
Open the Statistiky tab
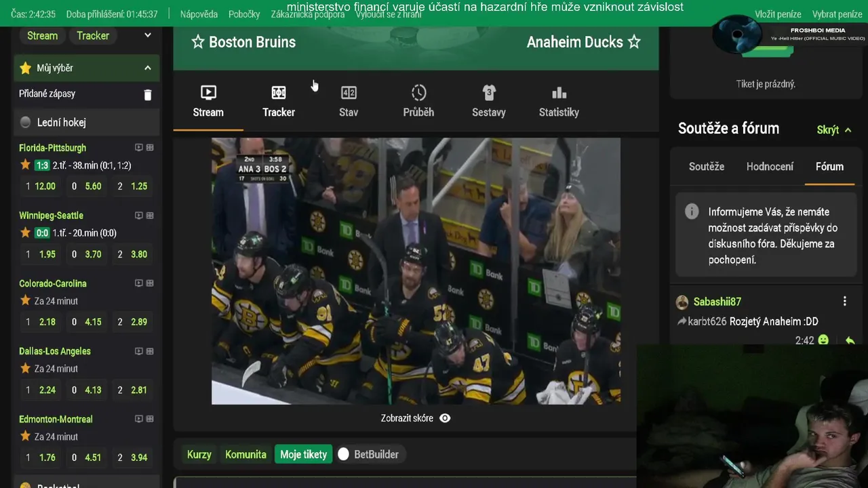click(559, 102)
